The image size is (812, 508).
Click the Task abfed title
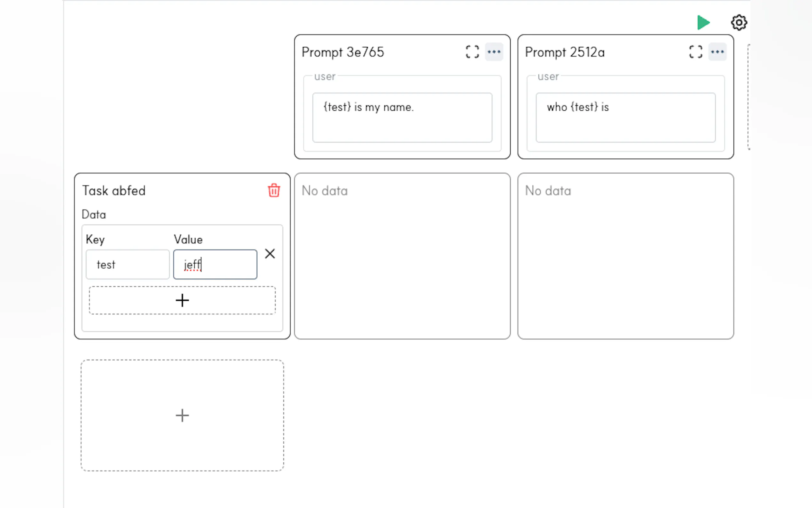[114, 191]
